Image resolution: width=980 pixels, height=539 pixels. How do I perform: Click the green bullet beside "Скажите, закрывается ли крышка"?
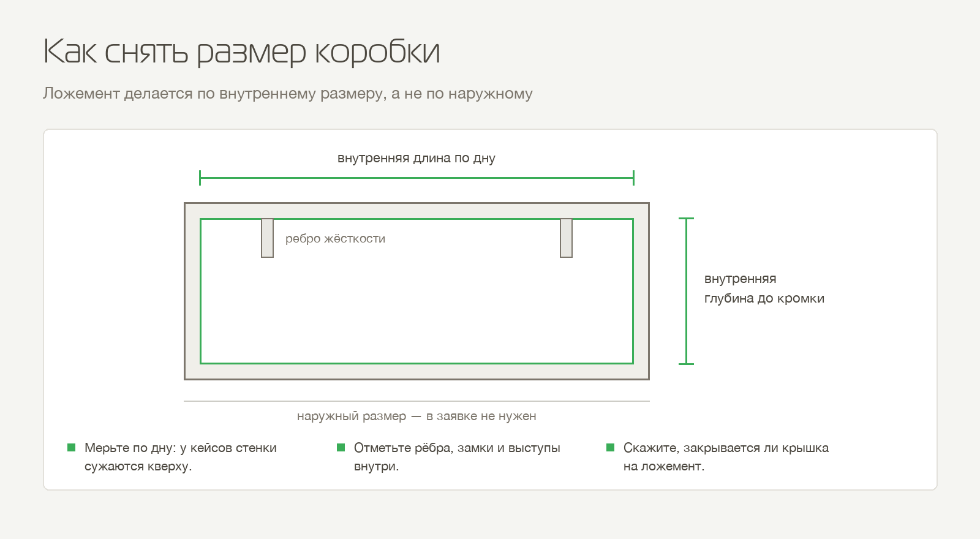pos(610,448)
